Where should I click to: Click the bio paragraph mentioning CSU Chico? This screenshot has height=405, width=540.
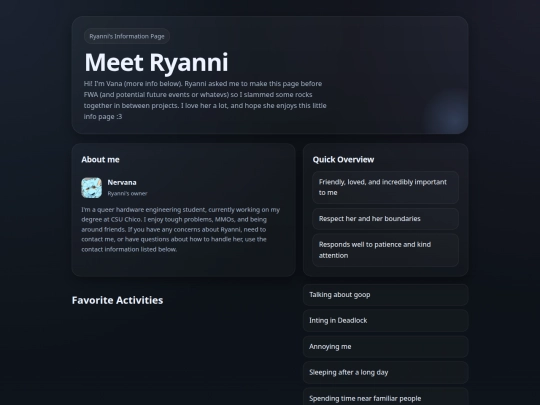[181, 229]
